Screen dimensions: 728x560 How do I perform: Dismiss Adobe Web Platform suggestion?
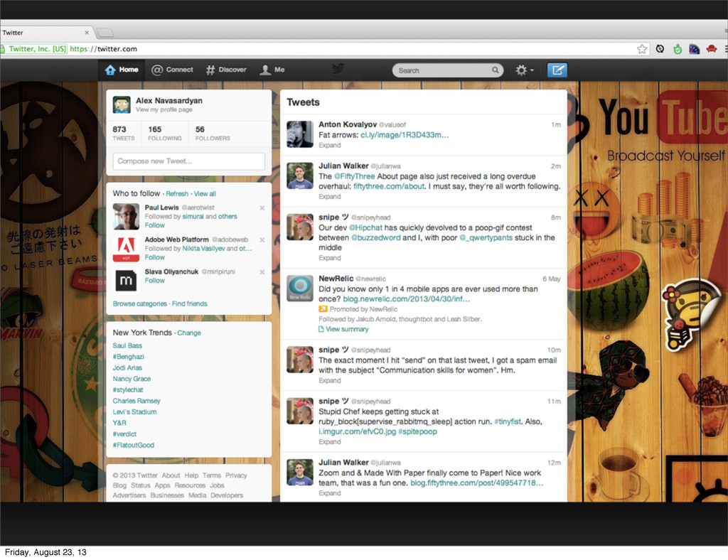(262, 240)
